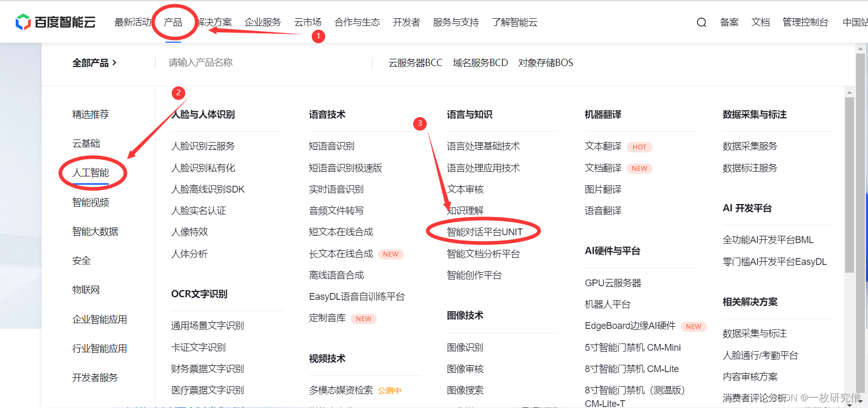Open 通用场景文字识别
868x408 pixels.
pyautogui.click(x=208, y=326)
